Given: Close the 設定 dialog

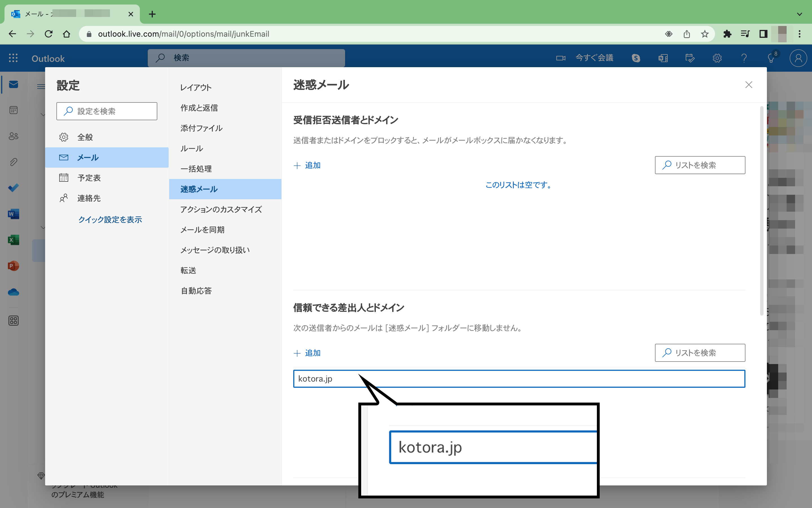Looking at the screenshot, I should point(749,85).
